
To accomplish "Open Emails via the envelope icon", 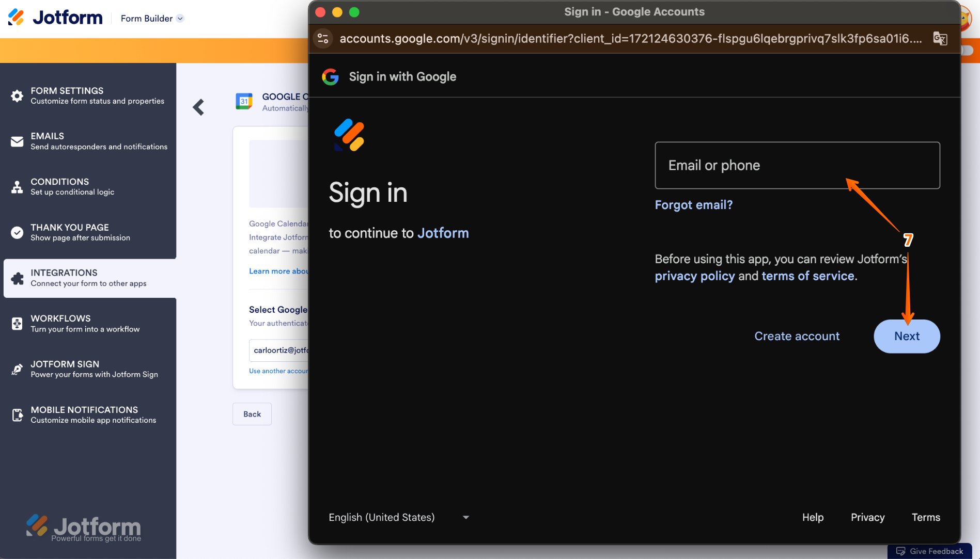I will click(17, 141).
